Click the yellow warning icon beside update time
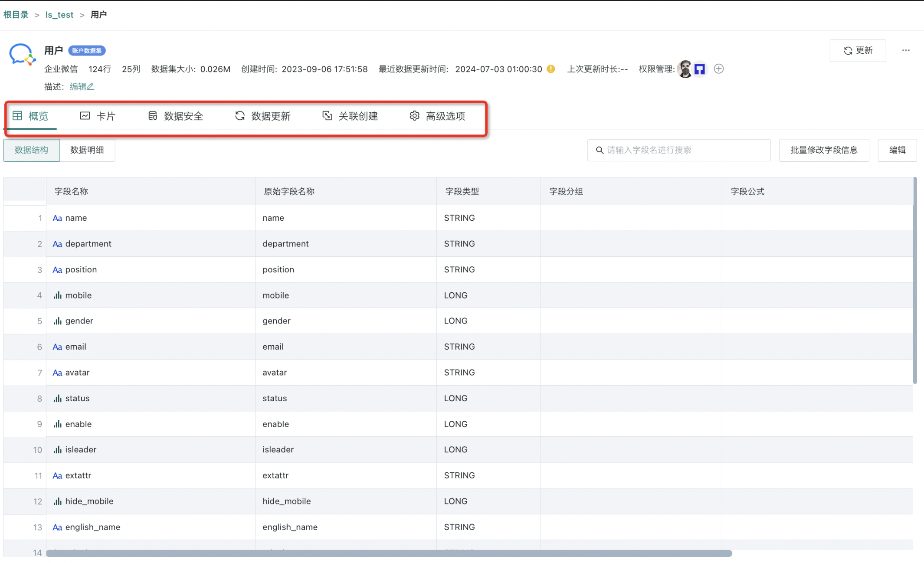Viewport: 924px width, 563px height. [551, 69]
